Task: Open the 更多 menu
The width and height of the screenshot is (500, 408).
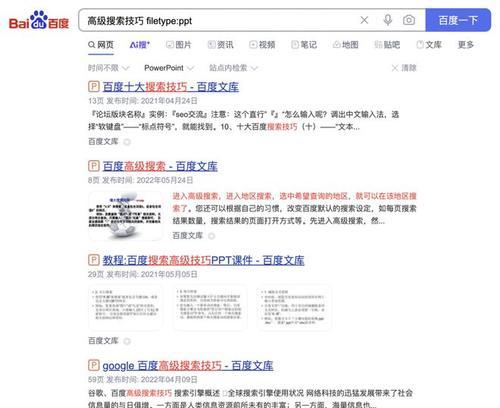Action: click(x=466, y=45)
